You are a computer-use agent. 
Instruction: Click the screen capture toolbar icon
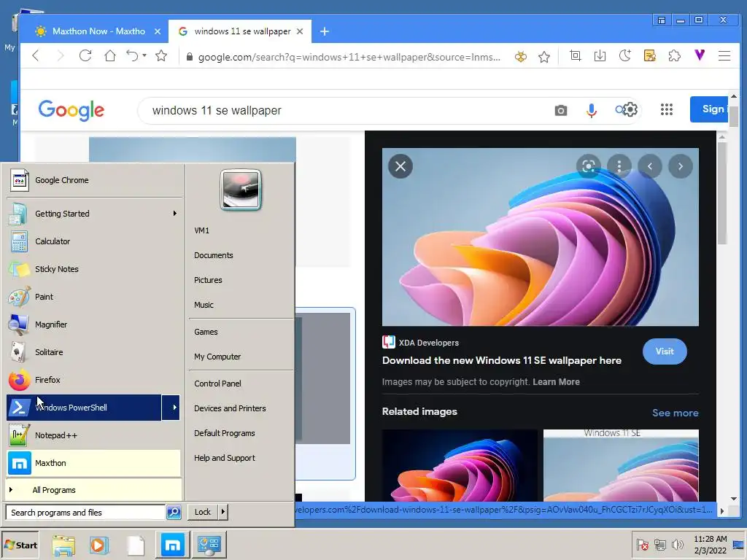(x=575, y=56)
